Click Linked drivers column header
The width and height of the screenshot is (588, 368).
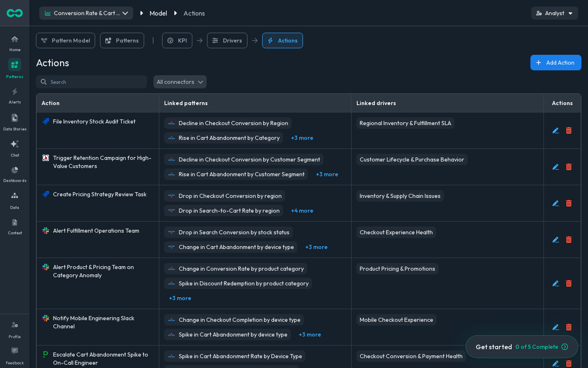click(x=376, y=103)
